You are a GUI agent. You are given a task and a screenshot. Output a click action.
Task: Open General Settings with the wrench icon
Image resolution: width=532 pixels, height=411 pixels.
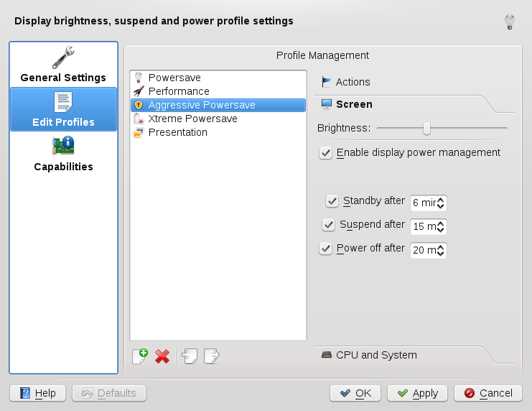pos(63,65)
